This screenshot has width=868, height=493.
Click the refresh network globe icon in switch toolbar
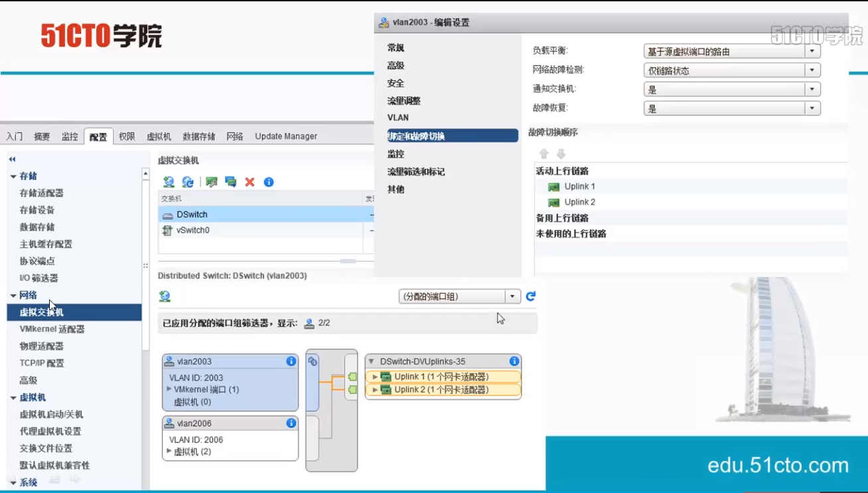188,182
